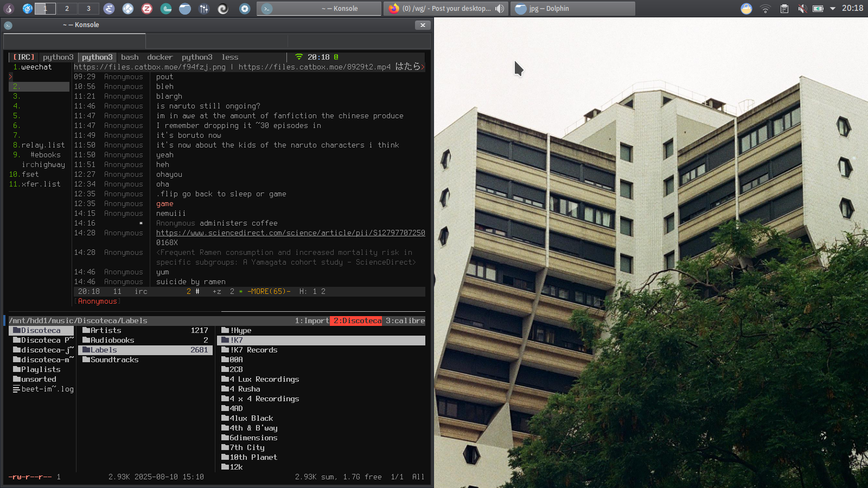Open the clipboard tray icon
Screen dimensions: 868x488
(x=784, y=8)
